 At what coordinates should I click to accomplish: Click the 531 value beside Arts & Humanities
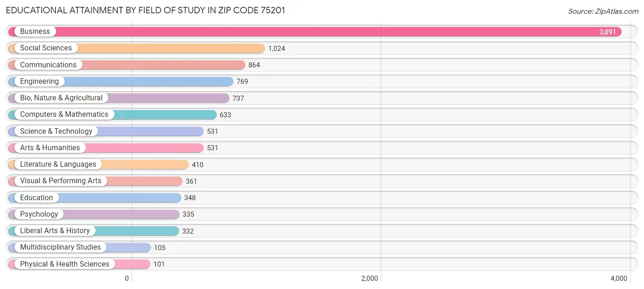click(x=213, y=148)
